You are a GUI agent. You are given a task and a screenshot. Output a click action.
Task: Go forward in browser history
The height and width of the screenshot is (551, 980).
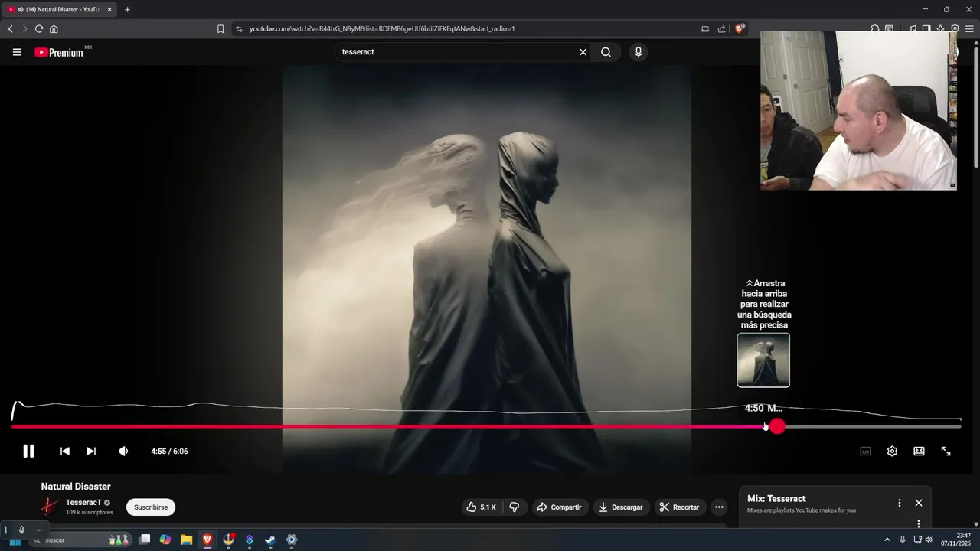coord(24,29)
